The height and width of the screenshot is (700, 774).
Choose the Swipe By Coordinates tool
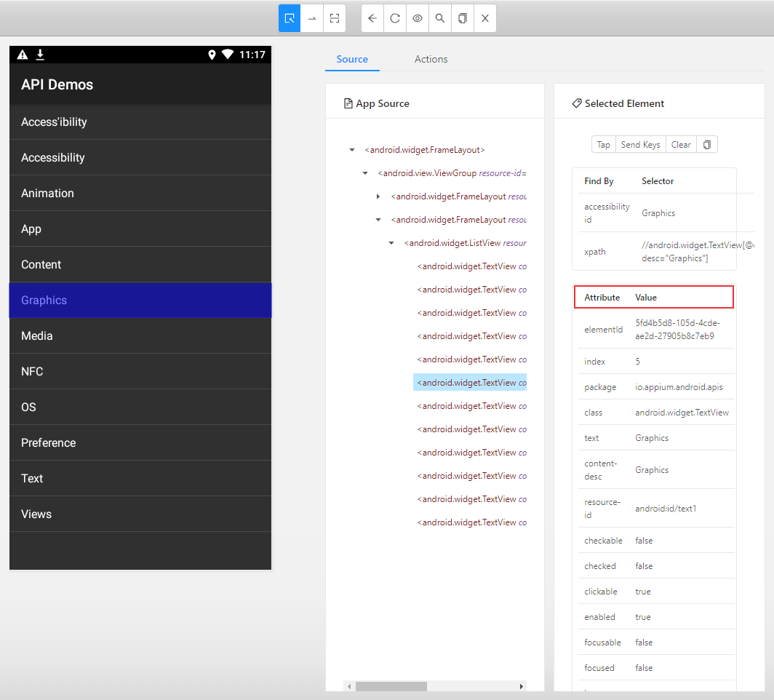coord(312,18)
